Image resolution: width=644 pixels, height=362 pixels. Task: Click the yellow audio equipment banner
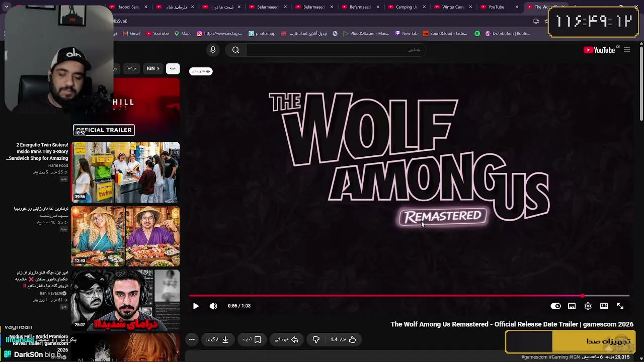click(x=571, y=341)
